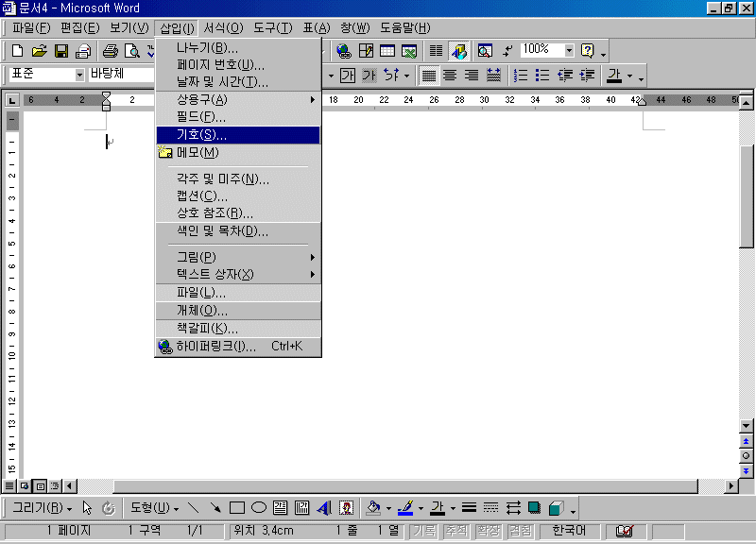Toggle center alignment

pos(450,76)
